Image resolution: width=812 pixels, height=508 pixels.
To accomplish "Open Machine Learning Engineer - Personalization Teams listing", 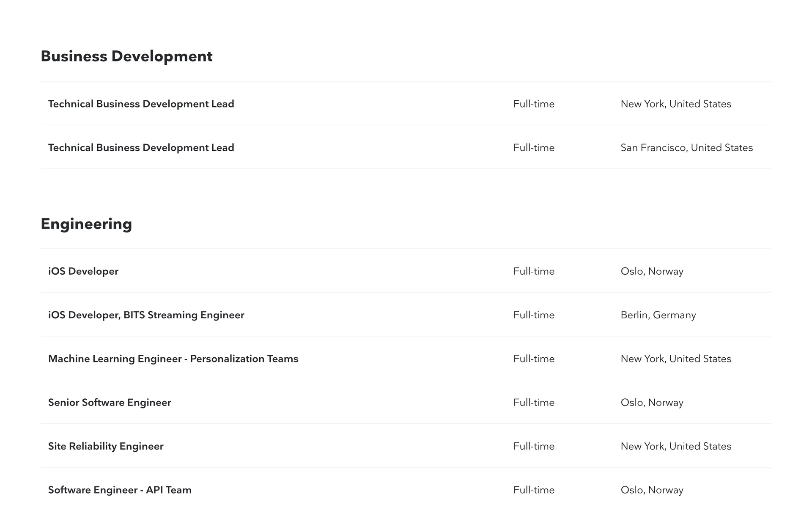I will pyautogui.click(x=173, y=359).
